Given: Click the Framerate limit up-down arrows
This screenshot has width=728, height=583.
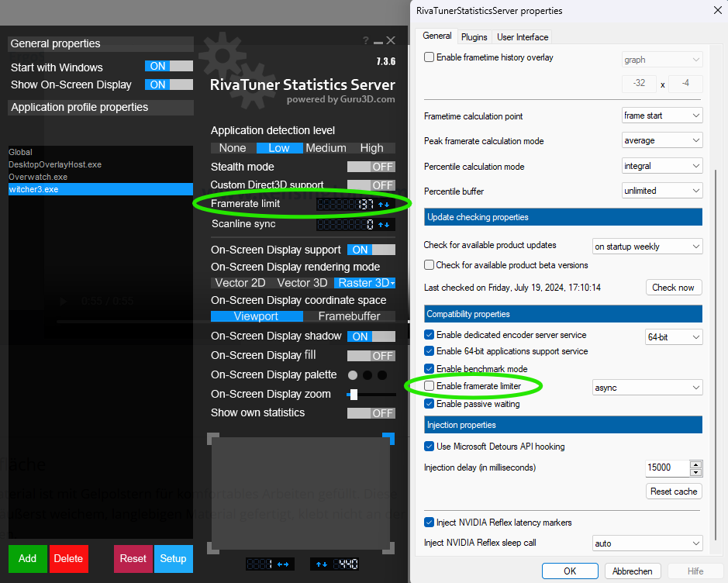Looking at the screenshot, I should click(x=384, y=204).
